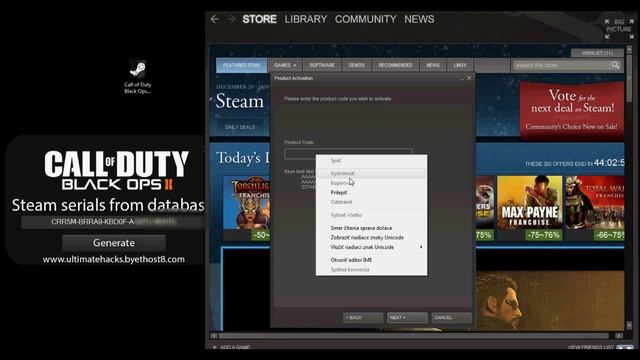The image size is (640, 360).
Task: Select Otvoriť editor IME
Action: point(371,260)
